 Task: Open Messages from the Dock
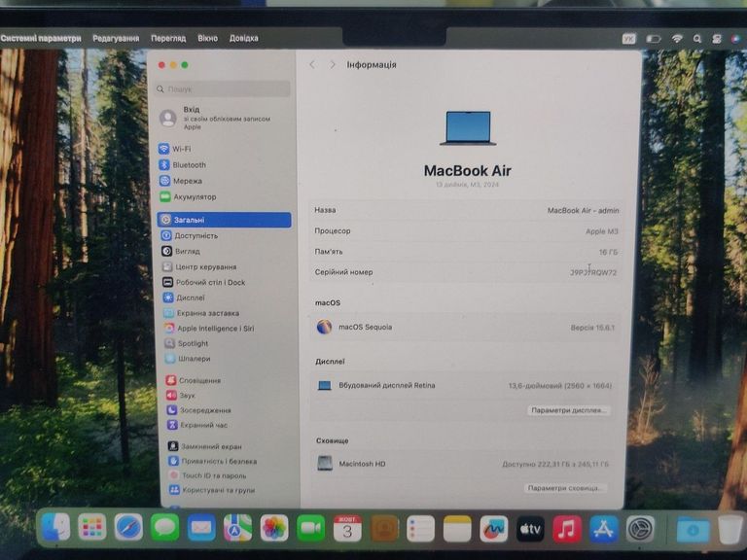click(164, 527)
